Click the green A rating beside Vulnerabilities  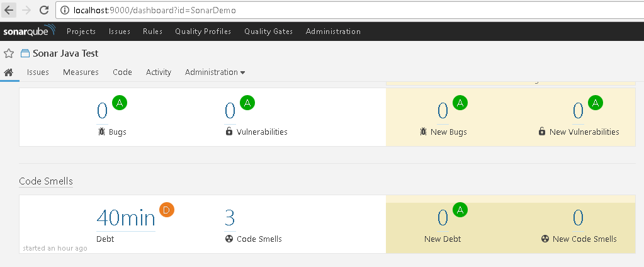tap(247, 103)
